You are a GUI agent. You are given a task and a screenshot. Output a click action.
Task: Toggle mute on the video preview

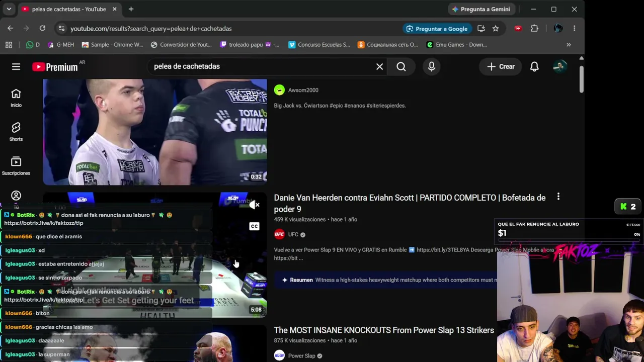click(x=255, y=205)
